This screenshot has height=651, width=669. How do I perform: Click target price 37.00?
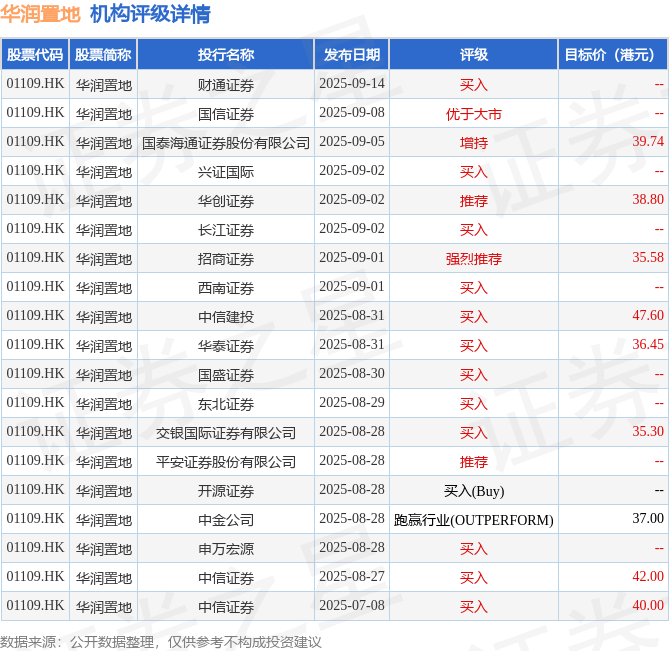tap(648, 518)
